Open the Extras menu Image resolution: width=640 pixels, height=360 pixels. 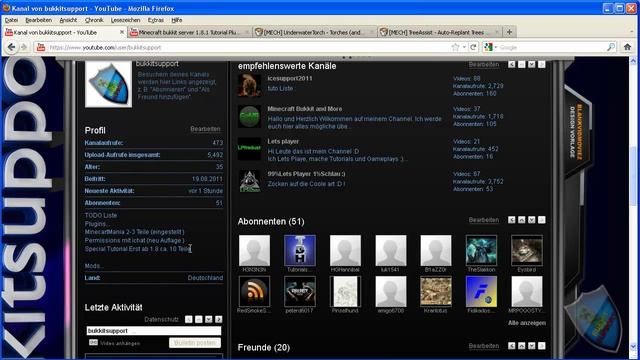pos(156,20)
